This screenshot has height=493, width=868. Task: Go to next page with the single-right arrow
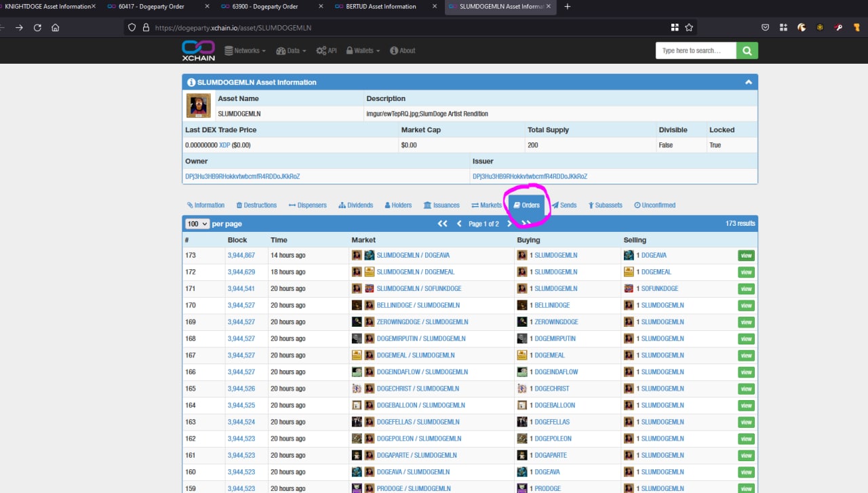click(509, 224)
